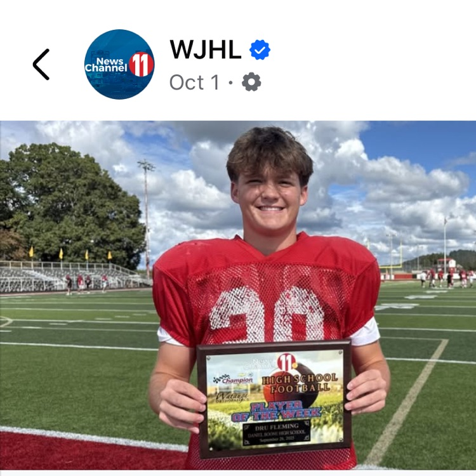The width and height of the screenshot is (476, 476).
Task: Tap the Watauga Orthopaedics logo on plaque
Action: pos(232,397)
